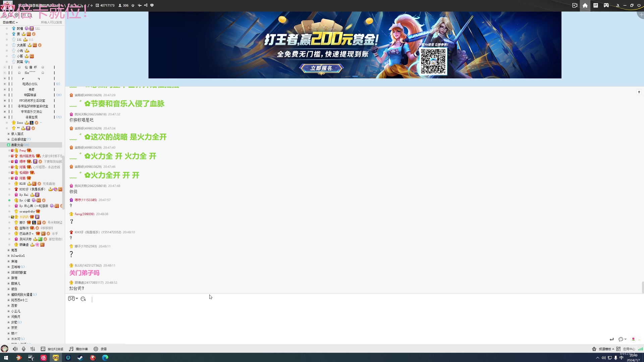
Task: Click the QR code on the banner
Action: click(433, 61)
